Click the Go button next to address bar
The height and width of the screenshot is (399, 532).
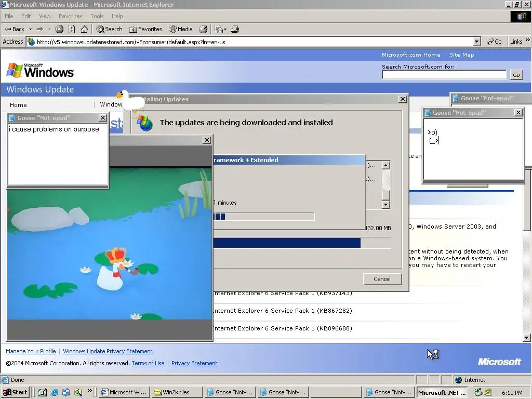coord(494,42)
